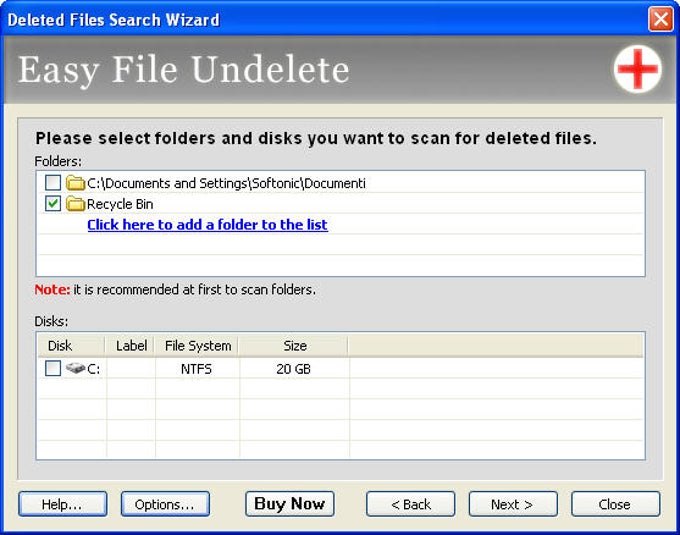This screenshot has height=535, width=680.
Task: Sort by the Label column header
Action: tap(130, 346)
